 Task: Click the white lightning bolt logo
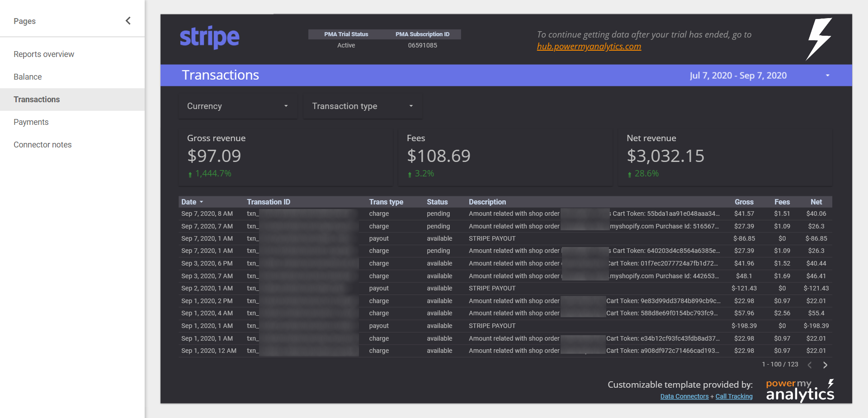(x=819, y=39)
